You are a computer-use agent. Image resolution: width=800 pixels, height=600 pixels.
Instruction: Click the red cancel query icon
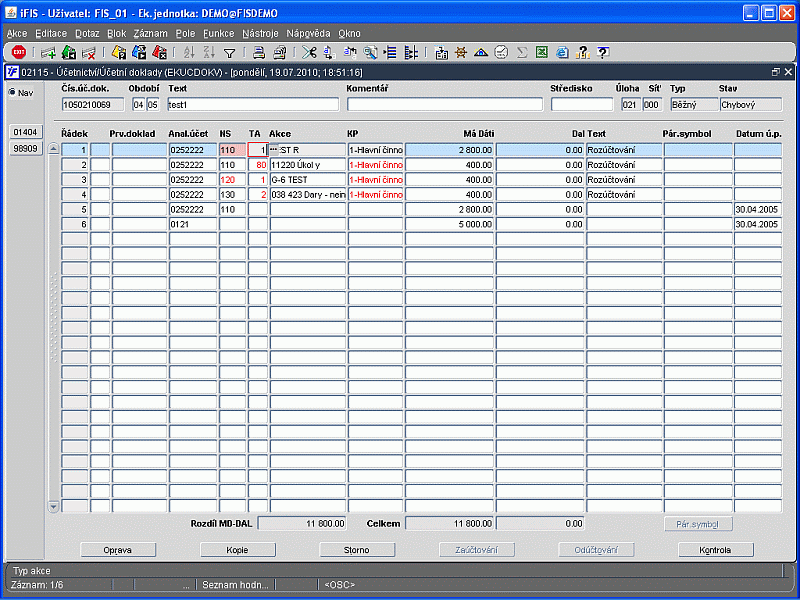click(159, 52)
